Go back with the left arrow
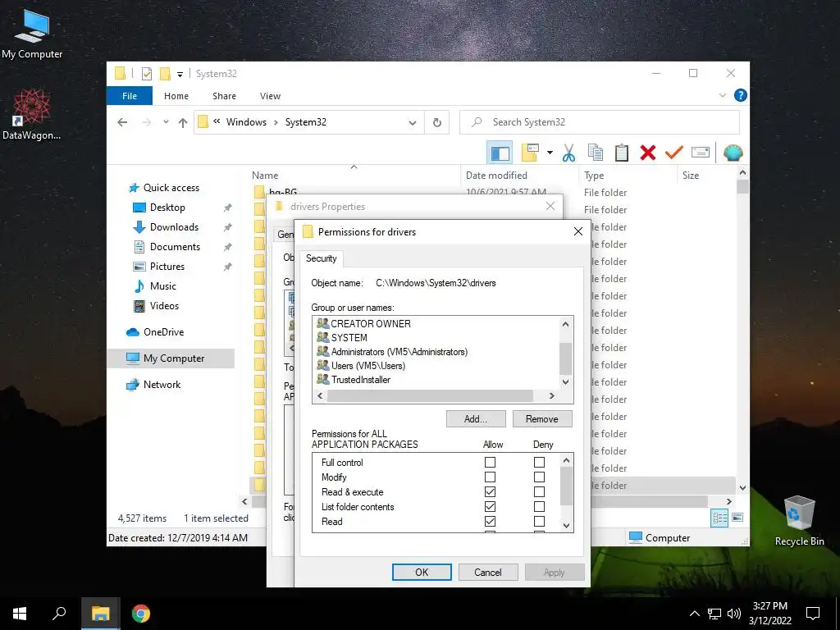 pyautogui.click(x=122, y=123)
